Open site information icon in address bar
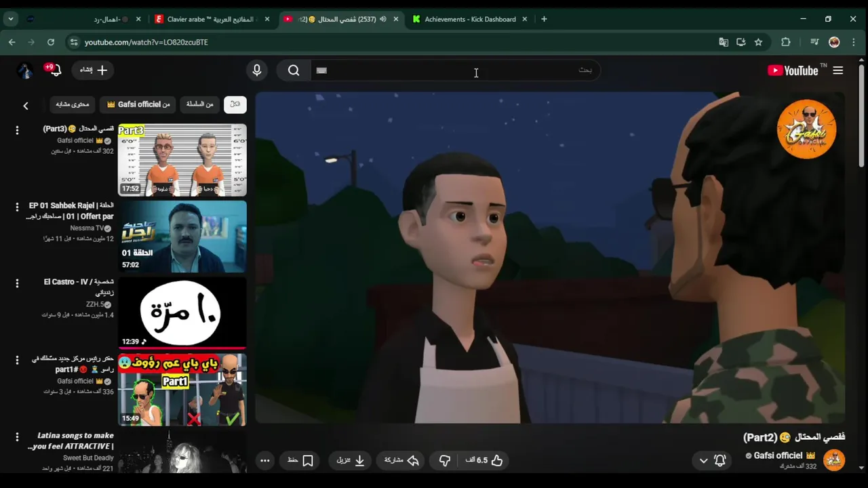Image resolution: width=868 pixels, height=488 pixels. click(x=74, y=42)
